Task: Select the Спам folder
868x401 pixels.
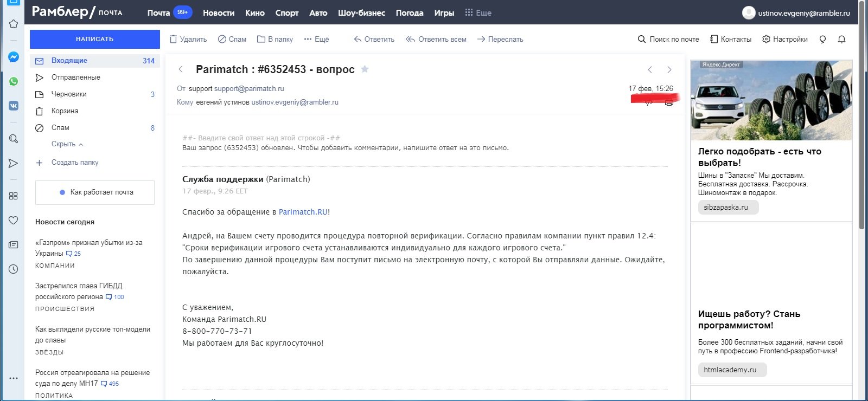Action: (60, 128)
